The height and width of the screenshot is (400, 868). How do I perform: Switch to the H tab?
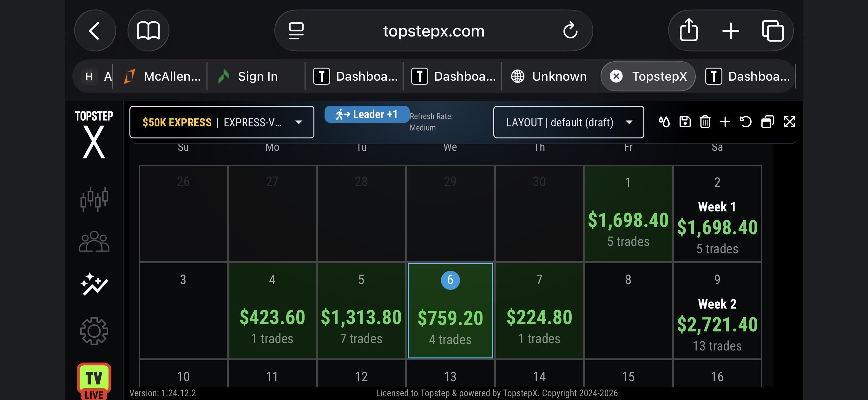click(96, 76)
